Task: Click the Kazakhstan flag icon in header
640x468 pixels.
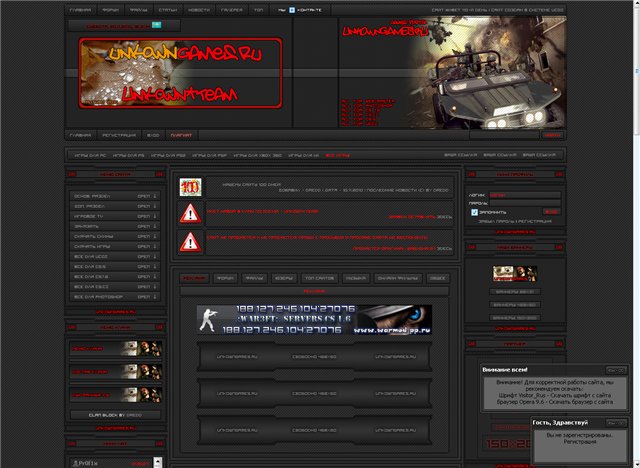Action: click(x=156, y=25)
